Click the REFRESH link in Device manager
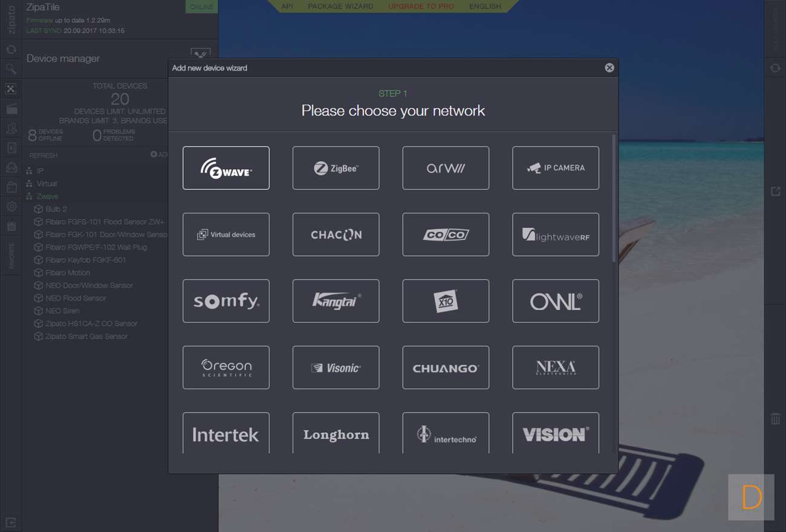Image resolution: width=786 pixels, height=532 pixels. coord(44,155)
